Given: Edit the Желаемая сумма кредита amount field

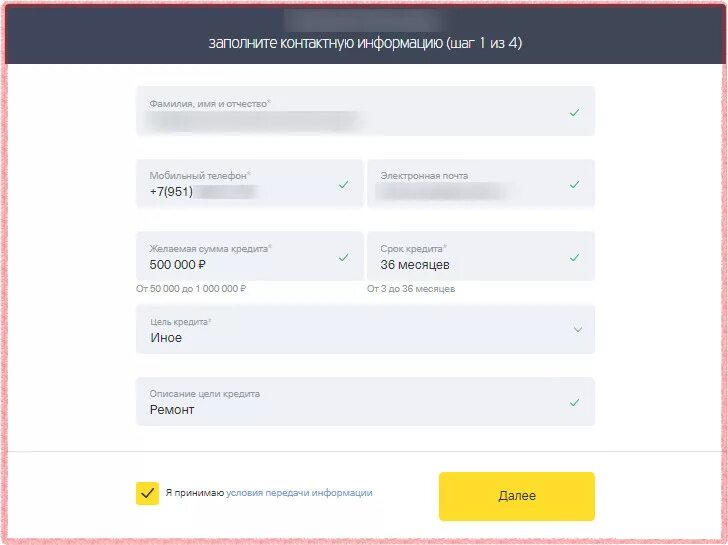Looking at the screenshot, I should click(x=249, y=256).
